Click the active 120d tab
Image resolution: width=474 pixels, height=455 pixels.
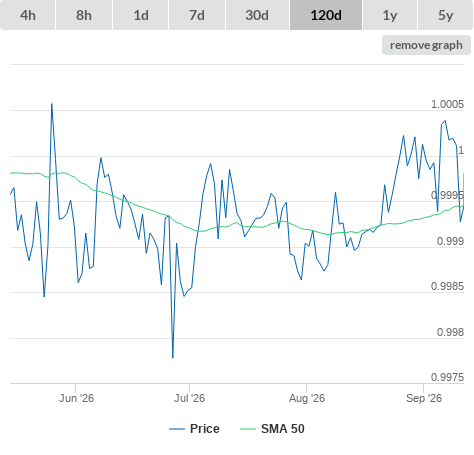pyautogui.click(x=326, y=15)
